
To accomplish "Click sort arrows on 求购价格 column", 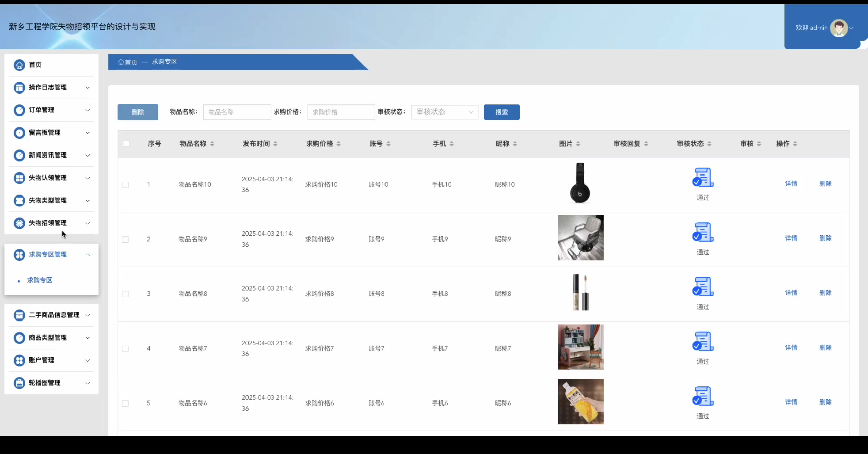I will point(338,144).
